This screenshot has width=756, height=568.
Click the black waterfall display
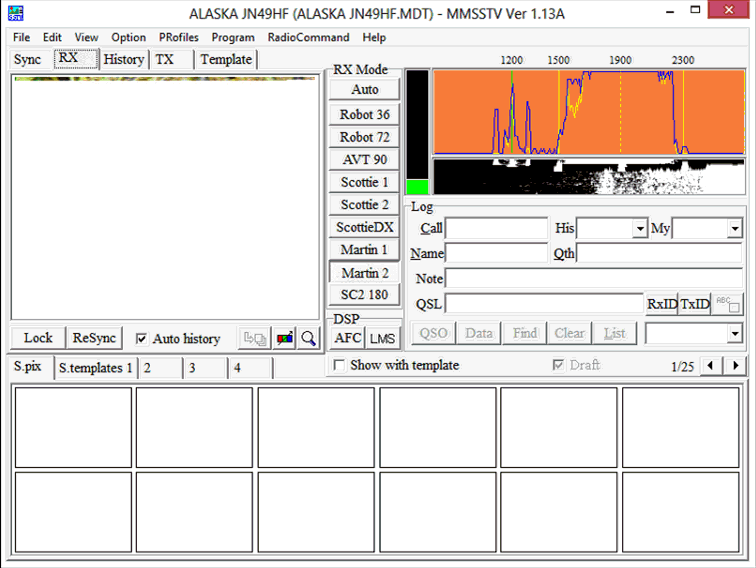589,176
